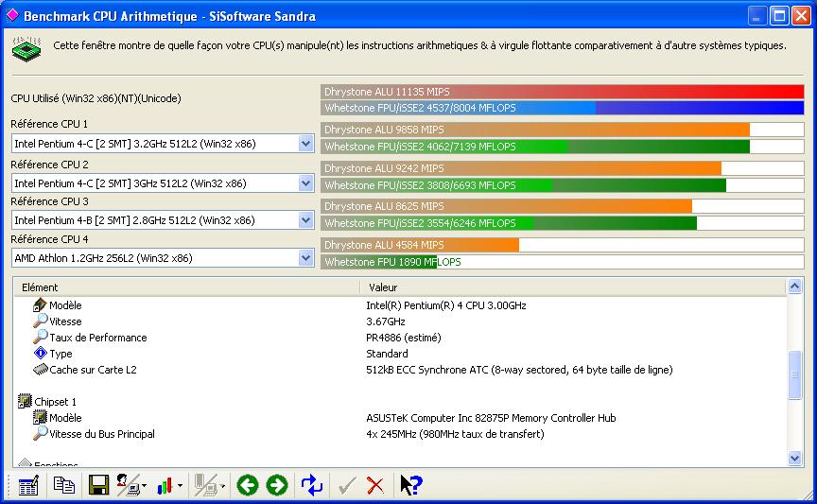Image resolution: width=817 pixels, height=504 pixels.
Task: Click the list scrollbar thumb
Action: coord(794,374)
